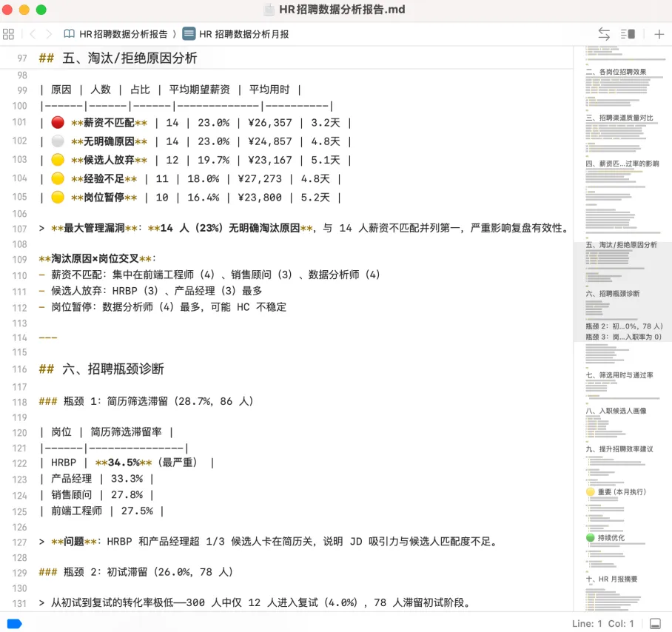Image resolution: width=672 pixels, height=632 pixels.
Task: Click the white circle emoji on 无明确原因 row
Action: click(x=58, y=141)
